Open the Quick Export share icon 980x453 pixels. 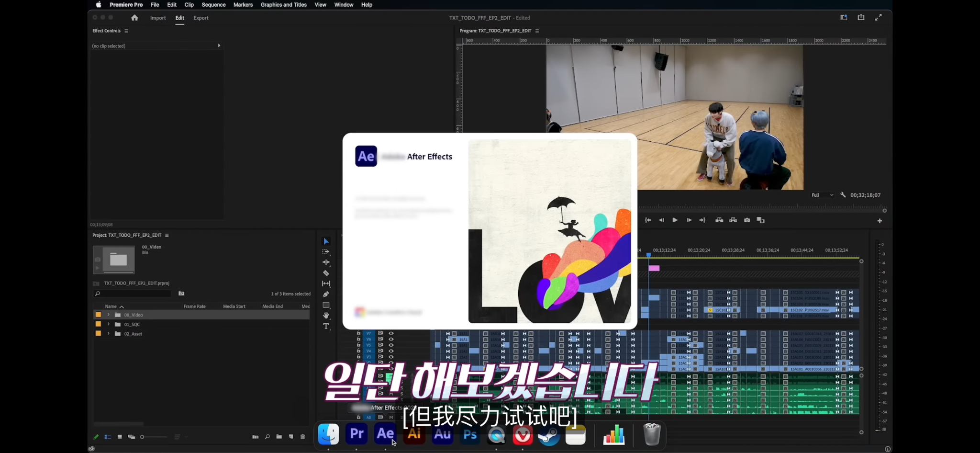click(x=861, y=17)
